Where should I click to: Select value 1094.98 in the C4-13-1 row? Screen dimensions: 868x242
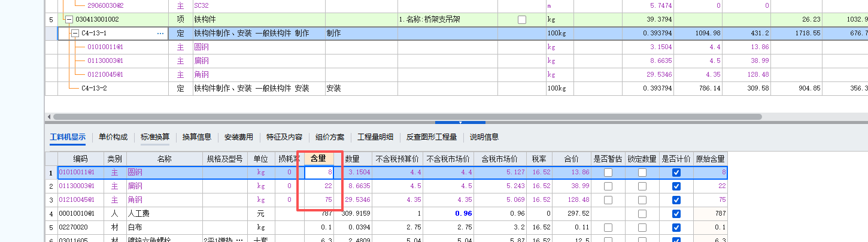point(697,34)
